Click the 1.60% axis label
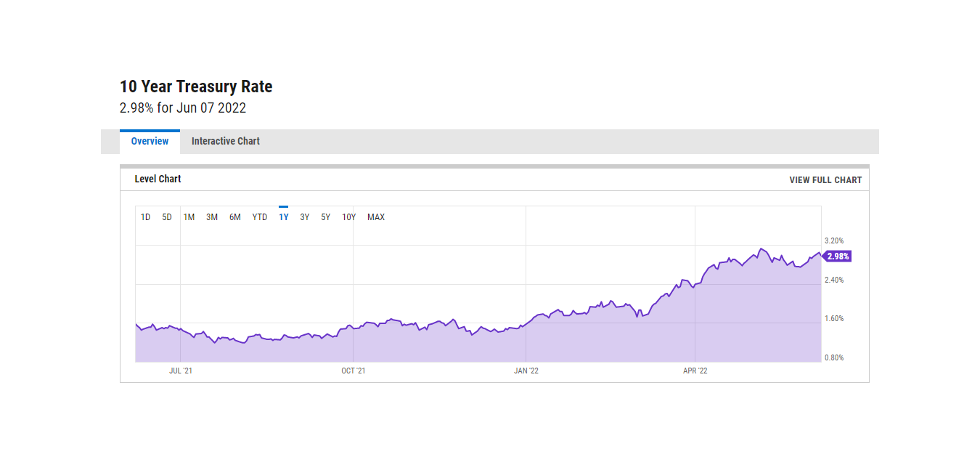This screenshot has height=457, width=980. click(834, 318)
